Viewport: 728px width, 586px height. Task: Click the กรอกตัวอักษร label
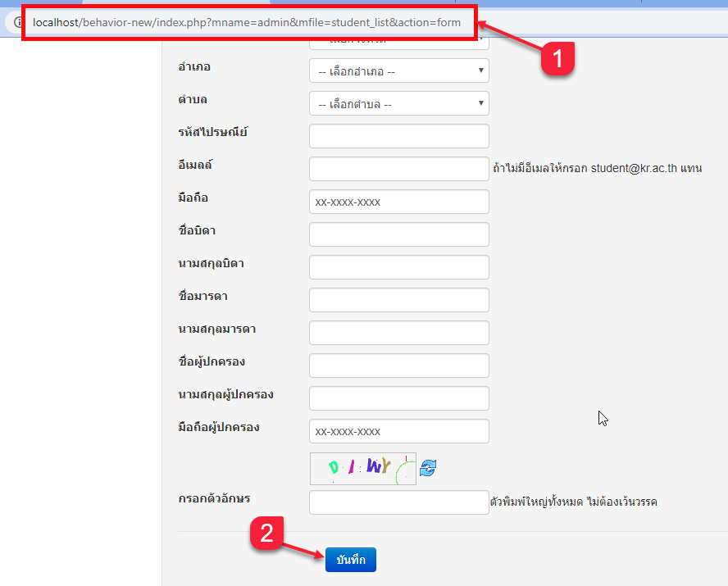(x=214, y=498)
